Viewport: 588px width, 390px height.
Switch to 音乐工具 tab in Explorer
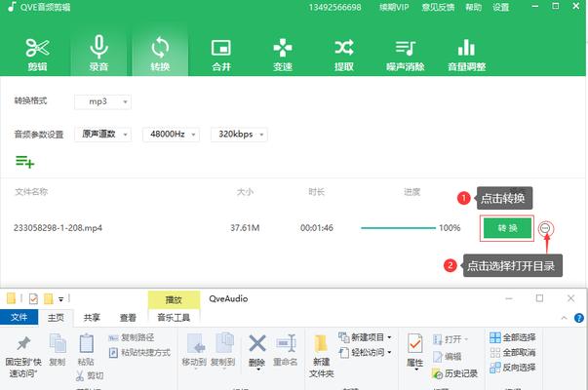pyautogui.click(x=174, y=318)
